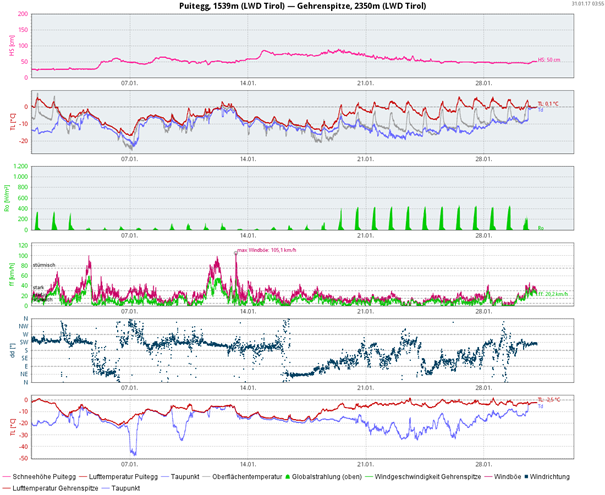The height and width of the screenshot is (495, 605).
Task: Select Windgeschwindigkeit Gehrenspitze in the legend
Action: (423, 477)
